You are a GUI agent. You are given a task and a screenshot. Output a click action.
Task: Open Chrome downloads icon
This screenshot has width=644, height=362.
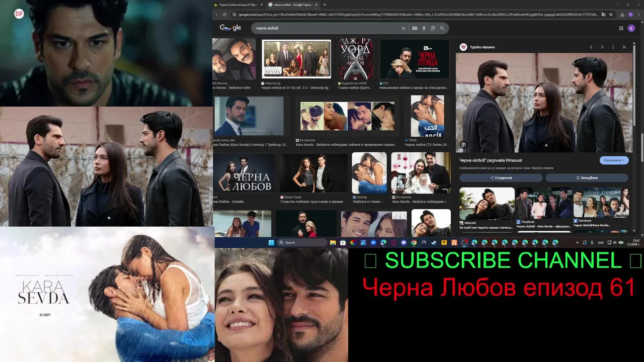pyautogui.click(x=622, y=15)
